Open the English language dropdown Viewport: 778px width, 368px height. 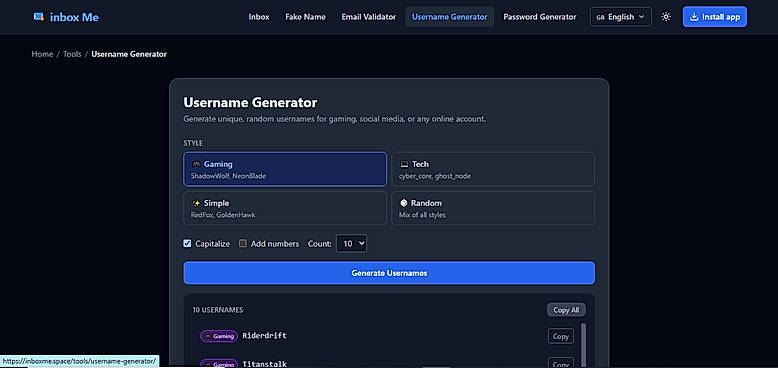[x=620, y=17]
